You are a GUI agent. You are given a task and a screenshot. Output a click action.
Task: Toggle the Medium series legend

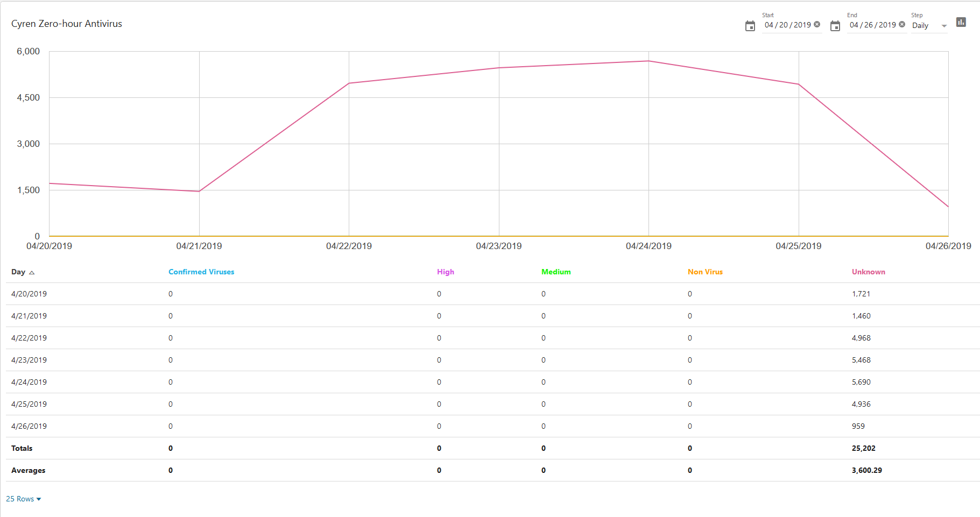click(555, 272)
